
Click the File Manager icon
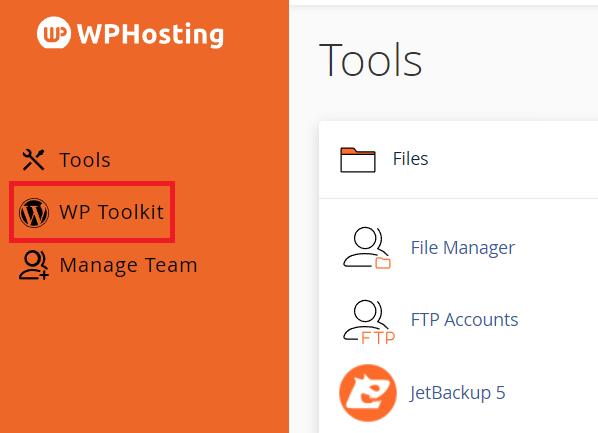click(367, 248)
